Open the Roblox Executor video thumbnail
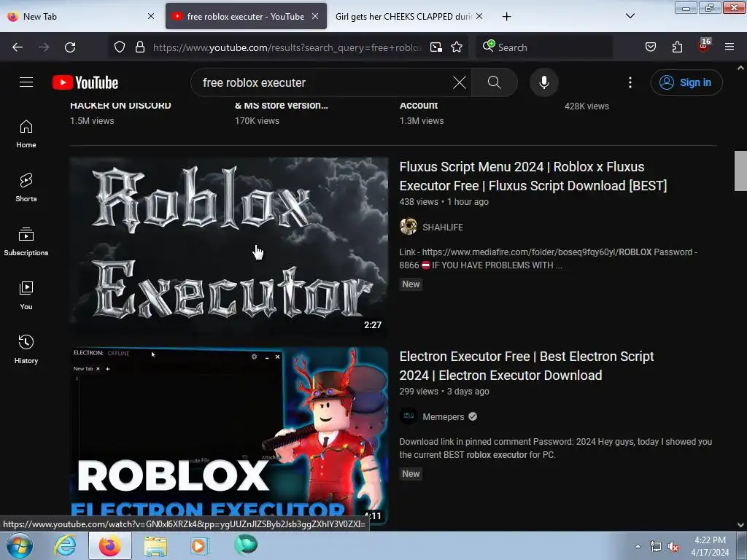The width and height of the screenshot is (747, 560). click(x=229, y=246)
